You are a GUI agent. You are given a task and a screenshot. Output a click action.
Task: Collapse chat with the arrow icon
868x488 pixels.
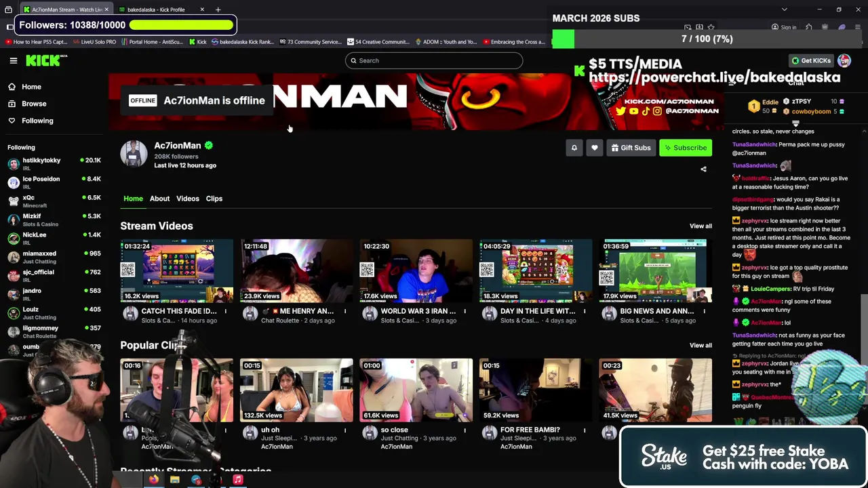tap(731, 83)
